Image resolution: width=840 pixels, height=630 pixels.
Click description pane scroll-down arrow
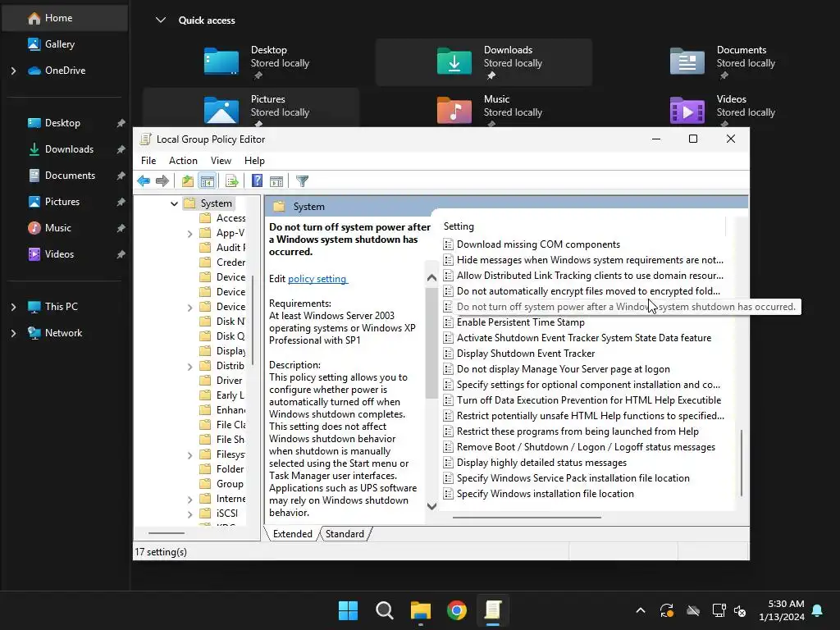pos(431,506)
